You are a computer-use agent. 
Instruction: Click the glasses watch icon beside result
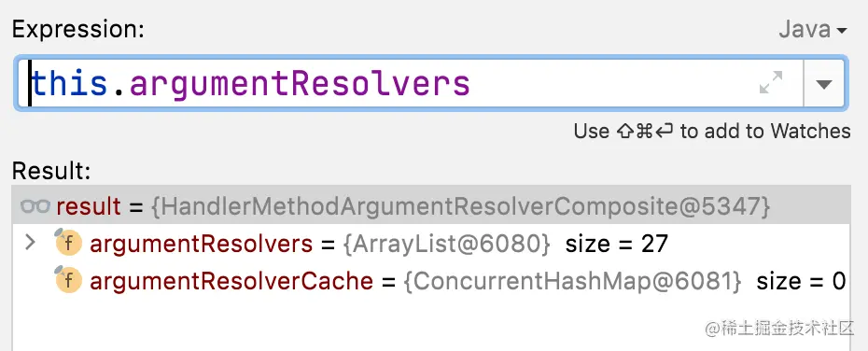coord(35,206)
